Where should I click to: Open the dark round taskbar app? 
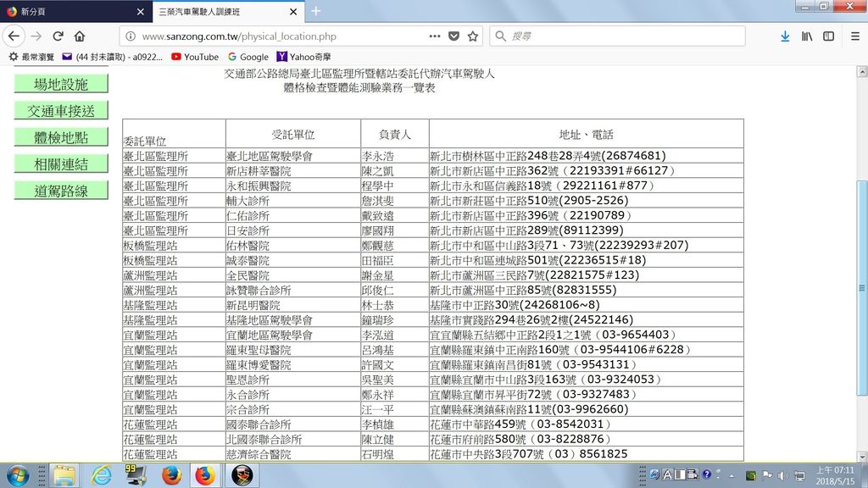pyautogui.click(x=242, y=475)
